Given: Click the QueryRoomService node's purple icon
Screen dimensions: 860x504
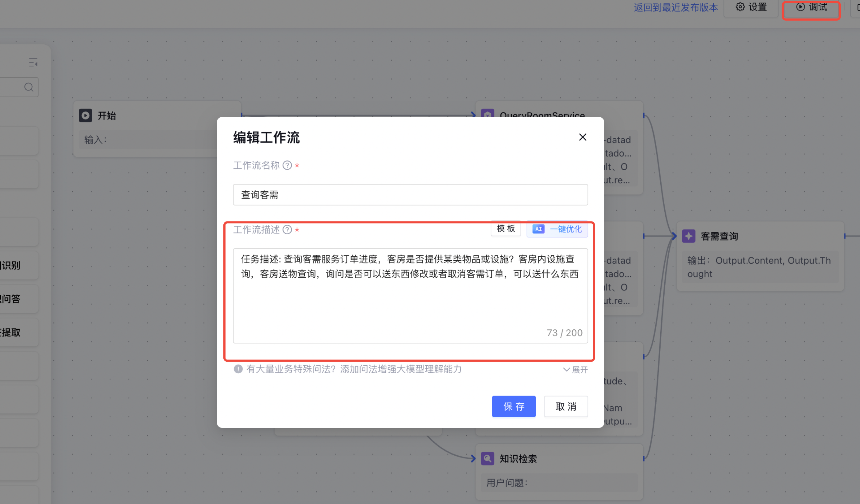Looking at the screenshot, I should click(x=488, y=114).
